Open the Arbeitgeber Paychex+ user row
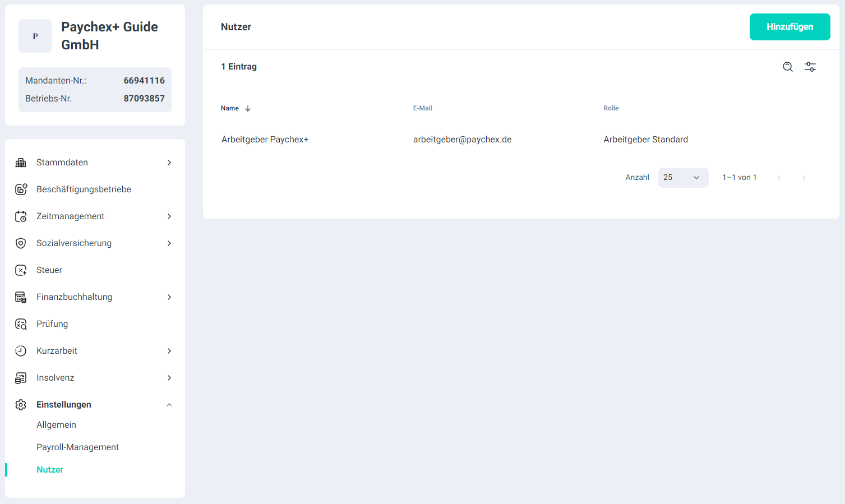The width and height of the screenshot is (845, 504). click(521, 140)
